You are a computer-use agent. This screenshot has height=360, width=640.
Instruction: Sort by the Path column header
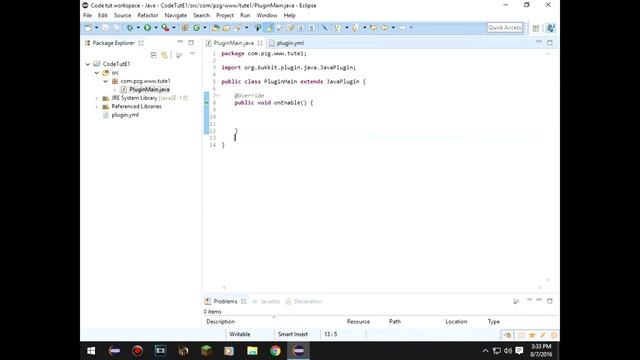pyautogui.click(x=395, y=322)
